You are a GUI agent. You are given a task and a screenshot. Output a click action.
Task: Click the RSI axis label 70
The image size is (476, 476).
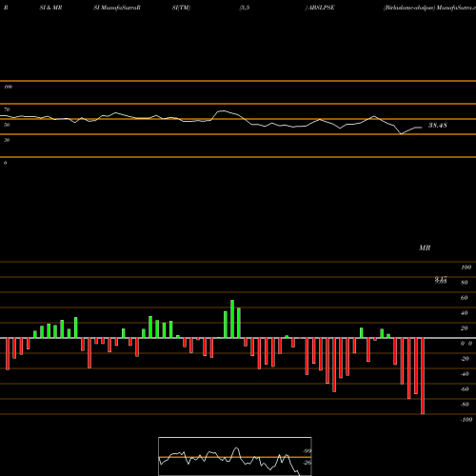[x=7, y=109]
